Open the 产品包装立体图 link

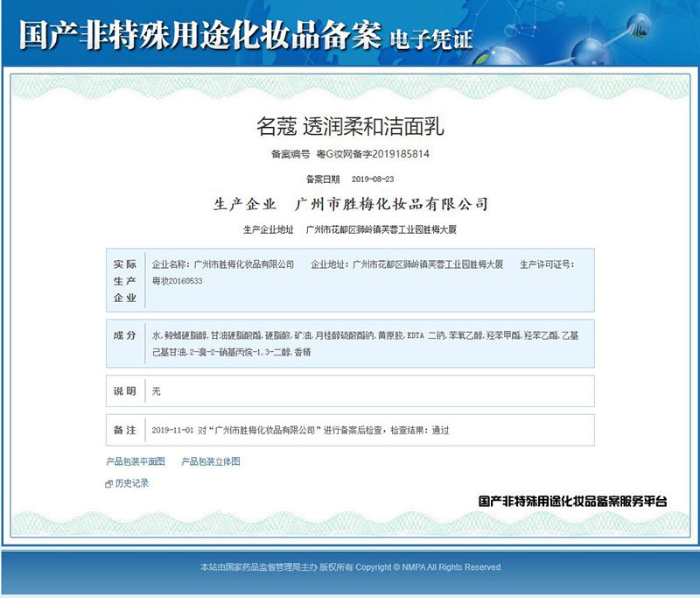[x=211, y=461]
